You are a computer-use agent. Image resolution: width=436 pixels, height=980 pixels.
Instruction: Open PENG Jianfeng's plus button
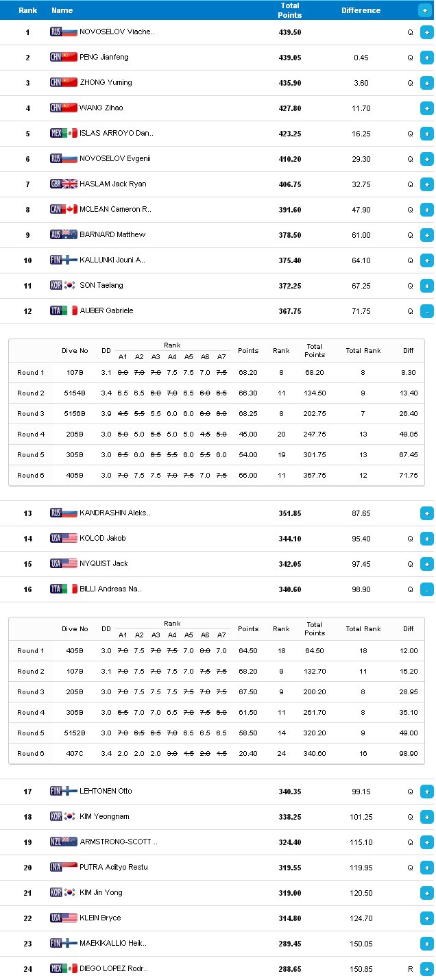426,58
